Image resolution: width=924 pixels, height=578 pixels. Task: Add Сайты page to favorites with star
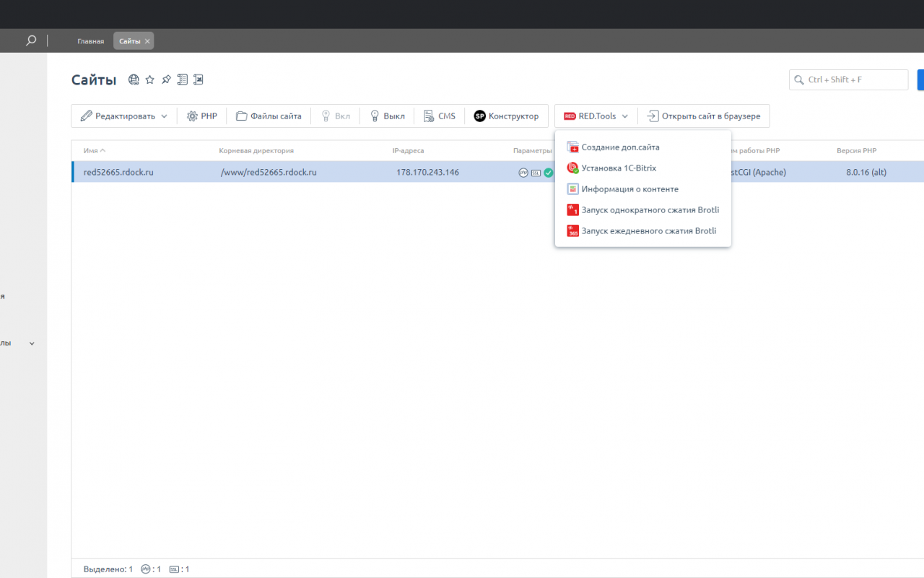150,79
